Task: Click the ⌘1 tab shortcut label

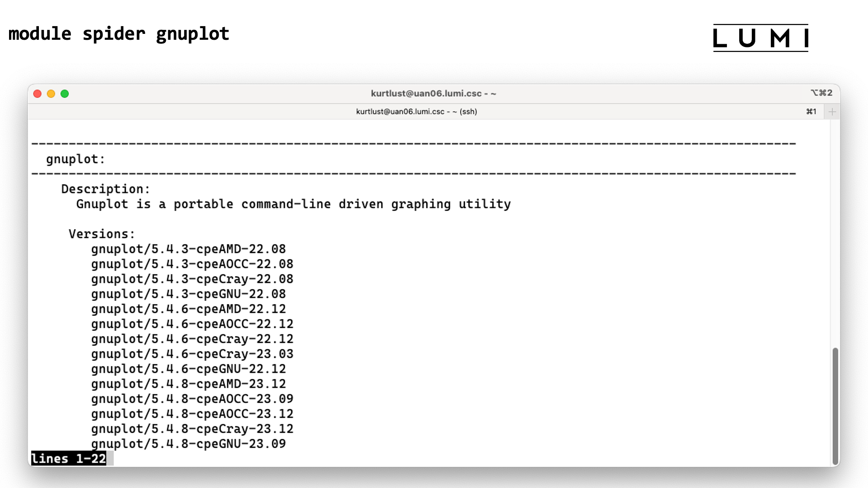Action: (x=811, y=112)
